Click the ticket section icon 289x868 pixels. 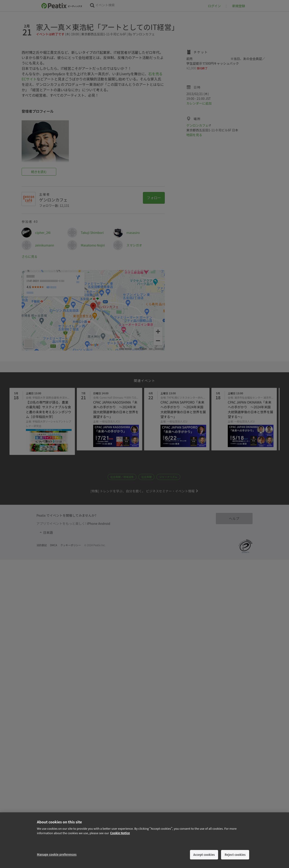pyautogui.click(x=189, y=52)
